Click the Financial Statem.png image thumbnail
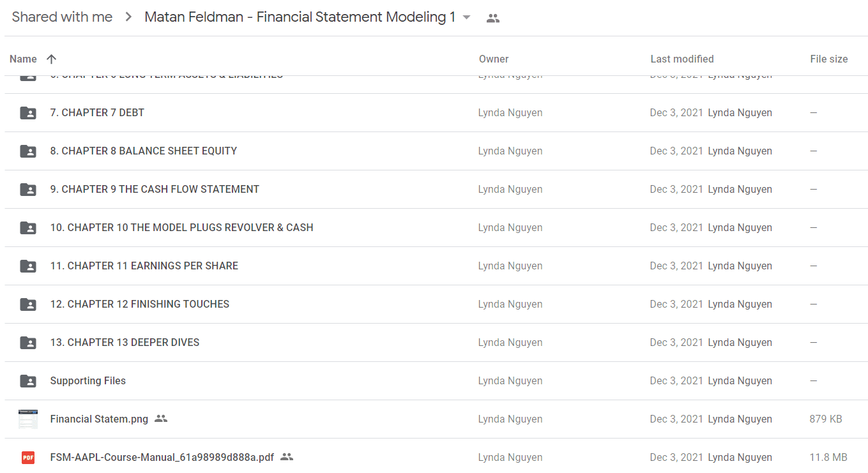This screenshot has height=473, width=868. click(28, 419)
